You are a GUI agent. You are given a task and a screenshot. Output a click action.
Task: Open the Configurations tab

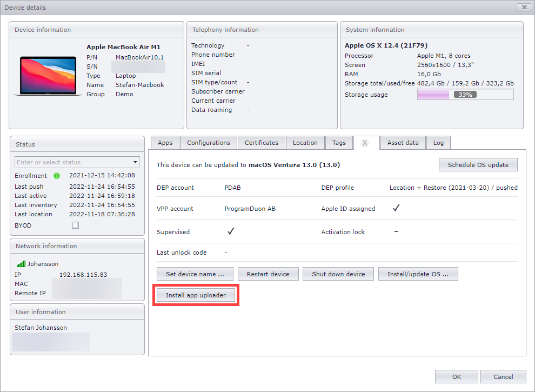(209, 143)
